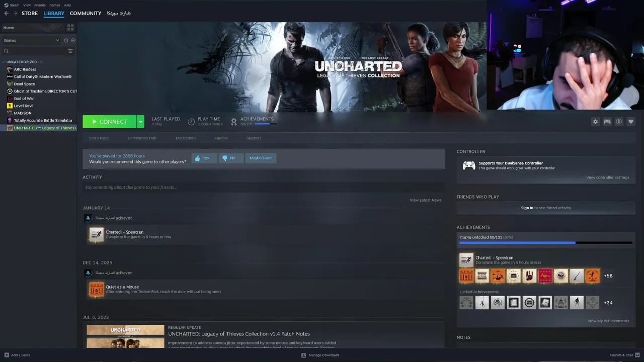Open controller layout icon

pyautogui.click(x=607, y=122)
